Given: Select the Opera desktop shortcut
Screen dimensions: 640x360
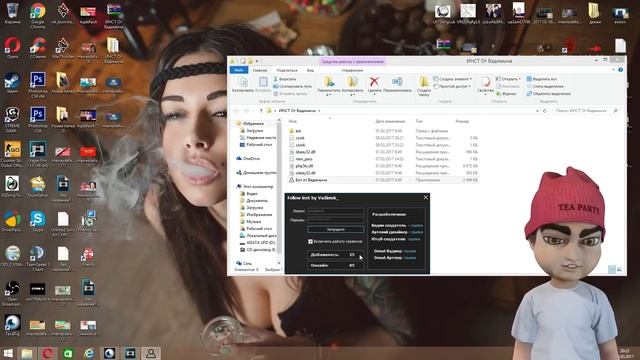Looking at the screenshot, I should pyautogui.click(x=12, y=48).
